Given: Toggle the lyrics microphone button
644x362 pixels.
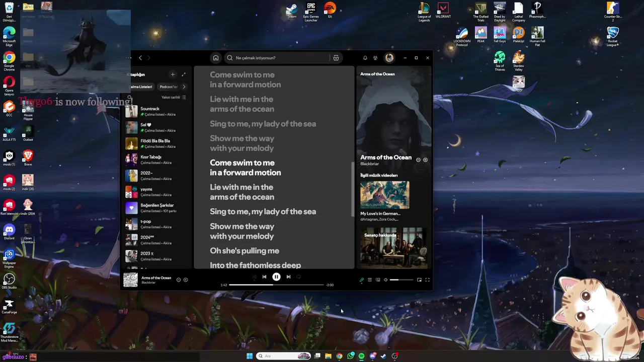Looking at the screenshot, I should [361, 280].
